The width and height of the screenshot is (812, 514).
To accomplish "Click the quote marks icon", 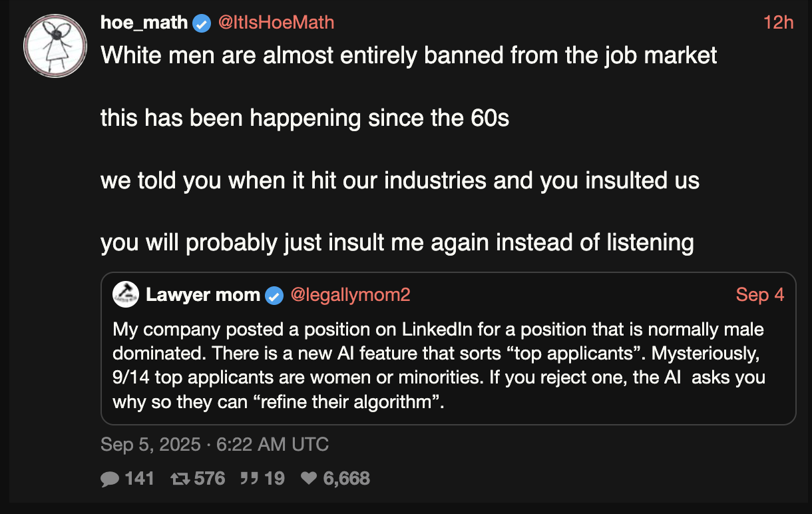I will (x=250, y=478).
